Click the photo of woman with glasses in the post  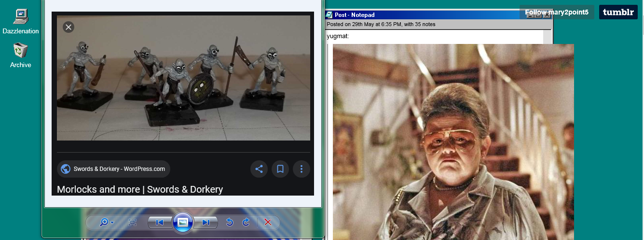453,142
